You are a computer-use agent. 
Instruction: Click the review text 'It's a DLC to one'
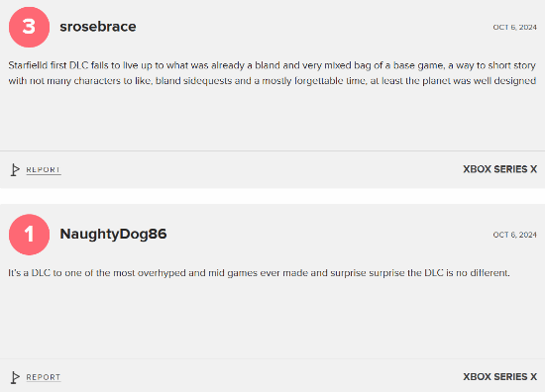coord(259,273)
